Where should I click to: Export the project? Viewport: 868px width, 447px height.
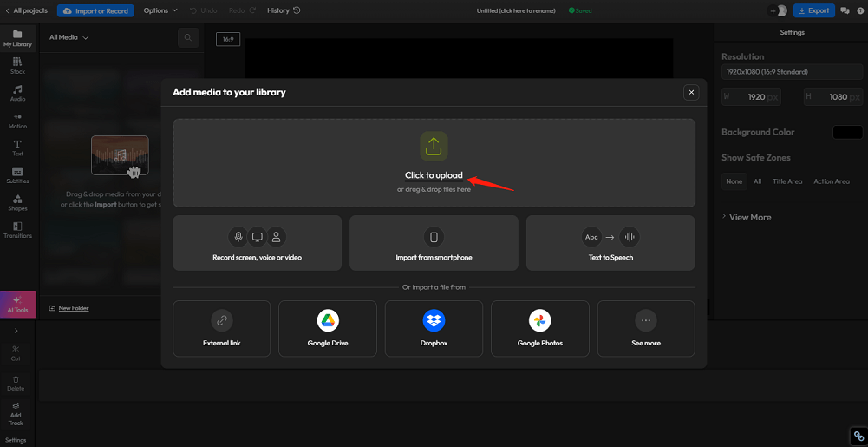pyautogui.click(x=813, y=10)
